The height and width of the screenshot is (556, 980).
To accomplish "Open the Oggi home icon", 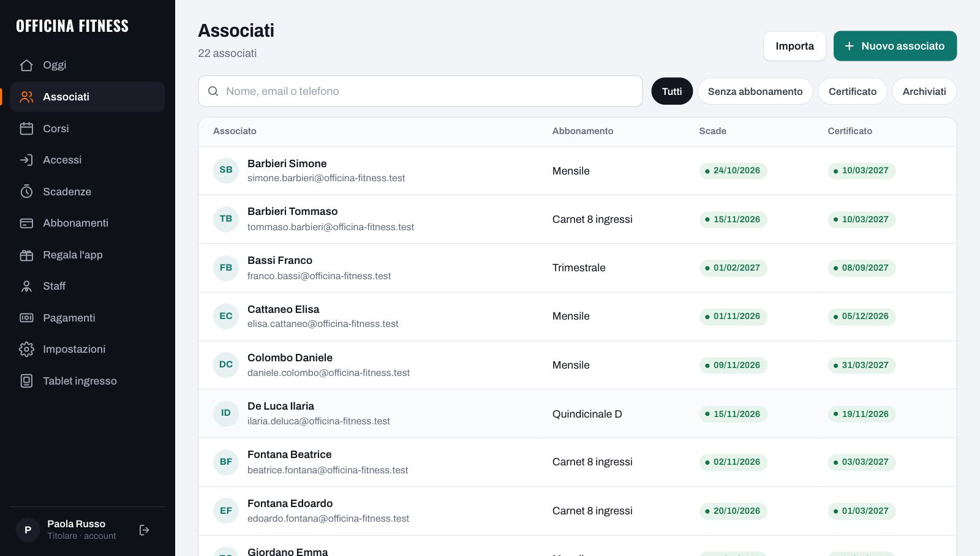I will pos(26,65).
